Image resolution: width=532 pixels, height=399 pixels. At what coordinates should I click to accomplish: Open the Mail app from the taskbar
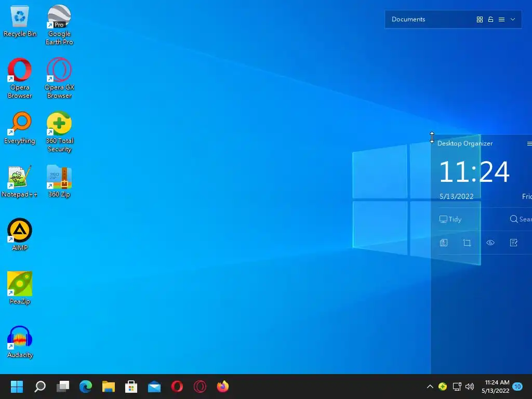pyautogui.click(x=154, y=387)
